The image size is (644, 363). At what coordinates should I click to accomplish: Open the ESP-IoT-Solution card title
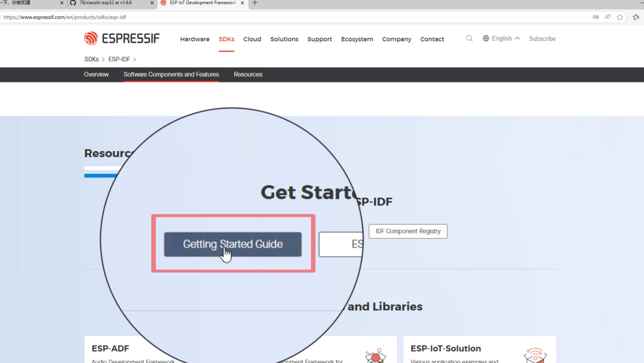pyautogui.click(x=445, y=348)
